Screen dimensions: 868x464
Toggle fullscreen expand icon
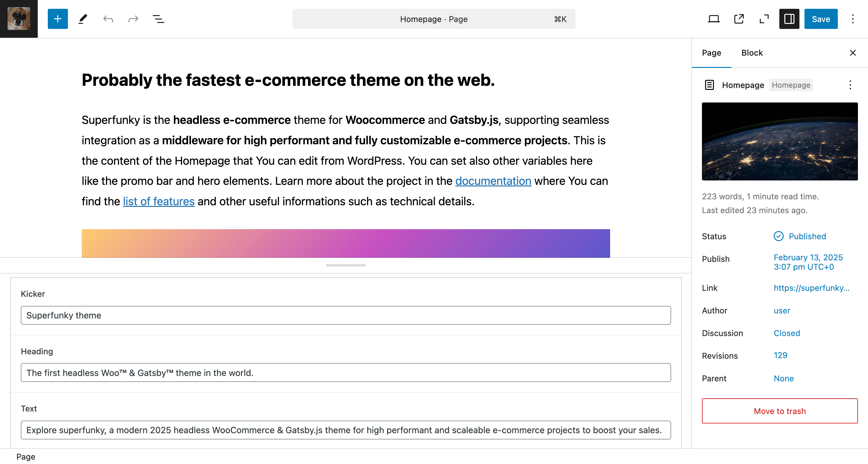[x=764, y=19]
